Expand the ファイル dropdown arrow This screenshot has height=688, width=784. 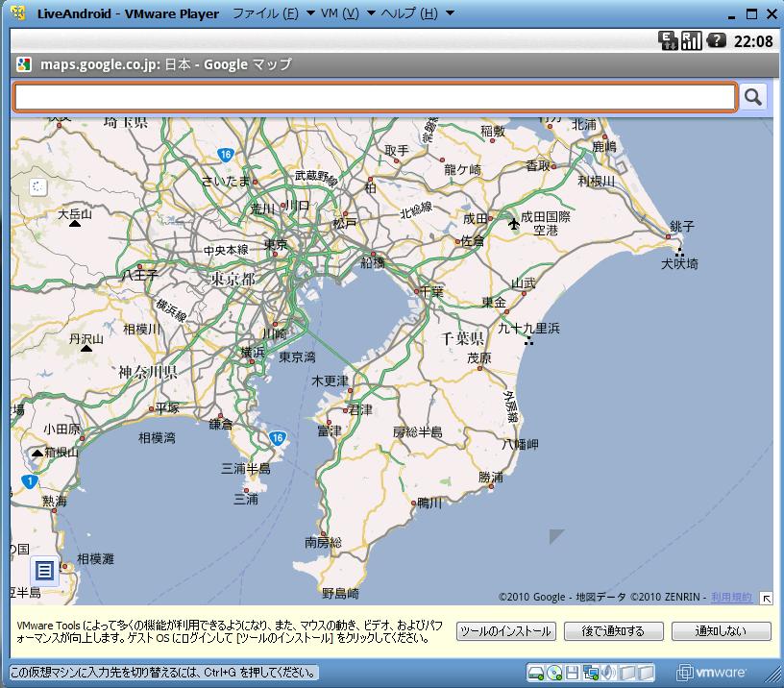click(310, 13)
